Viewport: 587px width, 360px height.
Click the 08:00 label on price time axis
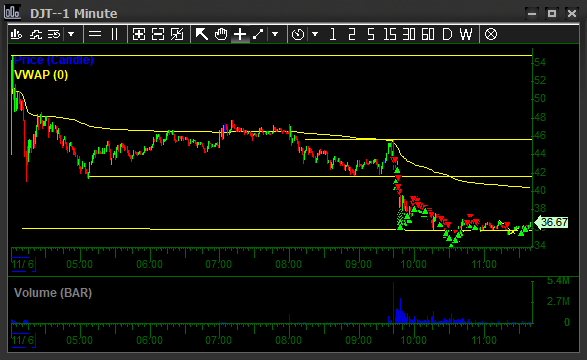288,264
